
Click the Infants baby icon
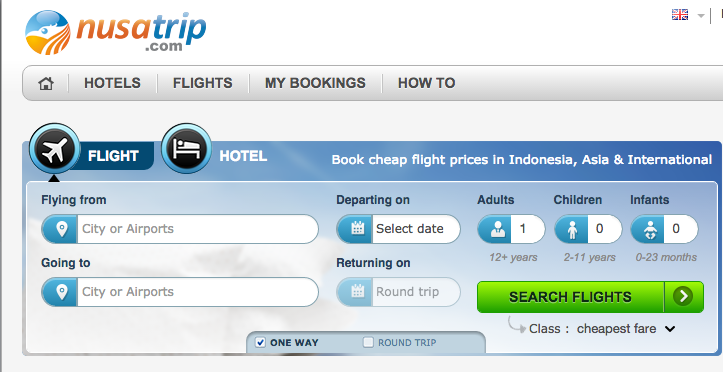point(650,229)
